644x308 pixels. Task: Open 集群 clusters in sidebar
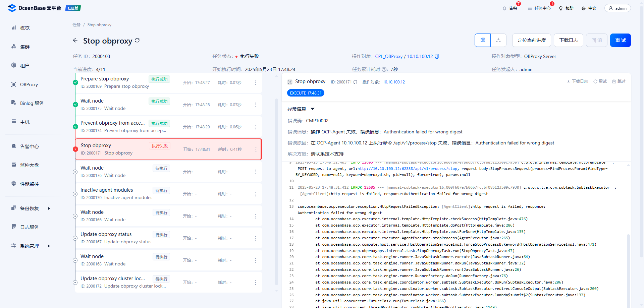pyautogui.click(x=25, y=47)
